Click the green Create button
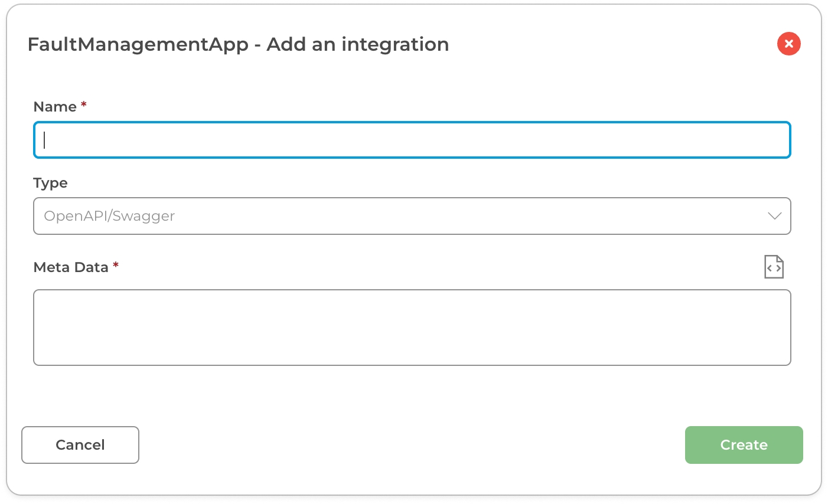The width and height of the screenshot is (828, 504). click(744, 445)
